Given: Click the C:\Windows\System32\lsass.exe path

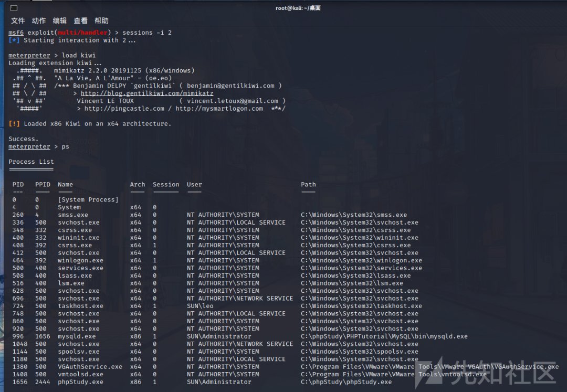Looking at the screenshot, I should tap(356, 276).
